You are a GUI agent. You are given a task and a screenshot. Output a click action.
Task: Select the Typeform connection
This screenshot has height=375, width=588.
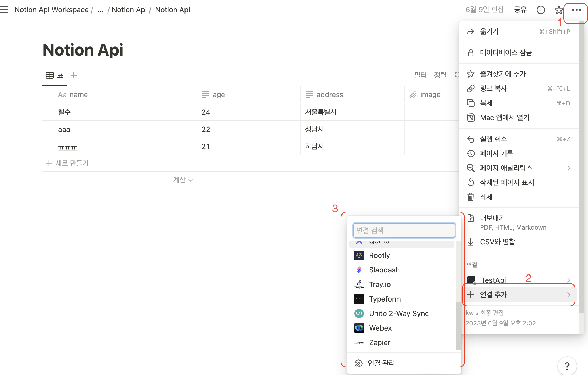pos(385,299)
